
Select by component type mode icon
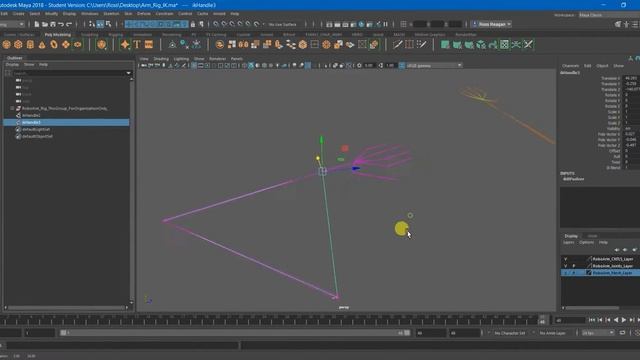pyautogui.click(x=108, y=24)
